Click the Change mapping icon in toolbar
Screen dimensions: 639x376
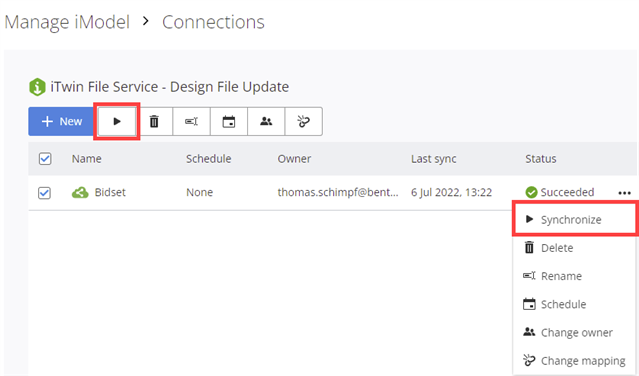click(304, 121)
